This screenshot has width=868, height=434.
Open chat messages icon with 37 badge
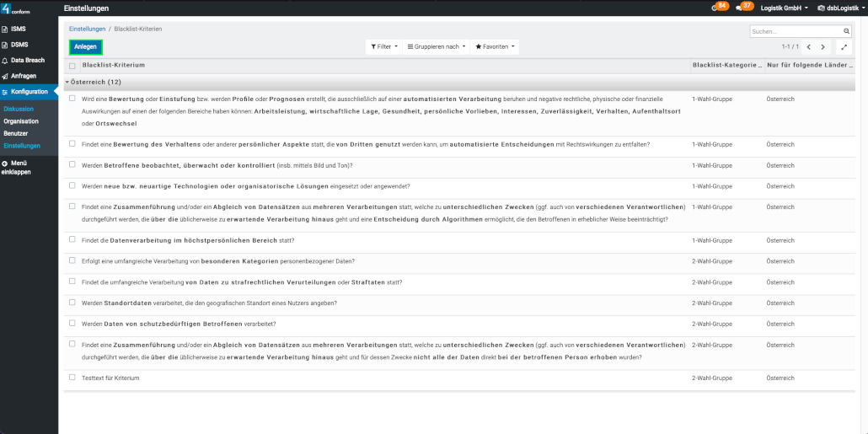click(741, 8)
